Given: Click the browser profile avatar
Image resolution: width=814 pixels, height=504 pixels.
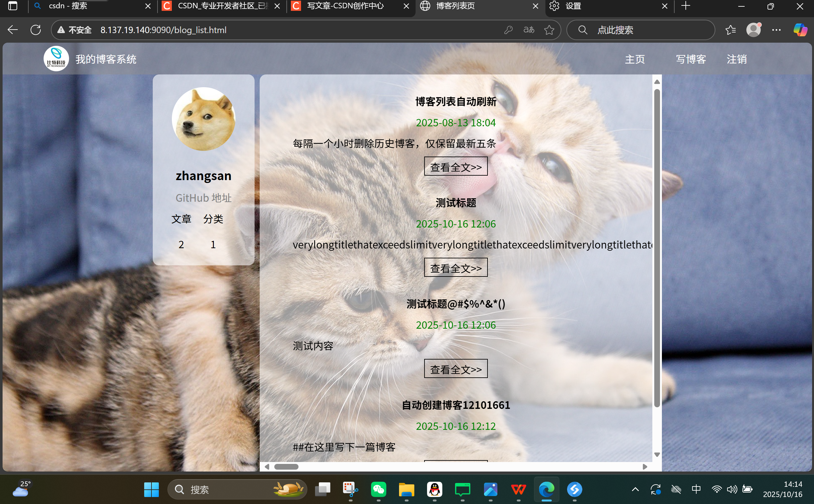Looking at the screenshot, I should tap(753, 30).
